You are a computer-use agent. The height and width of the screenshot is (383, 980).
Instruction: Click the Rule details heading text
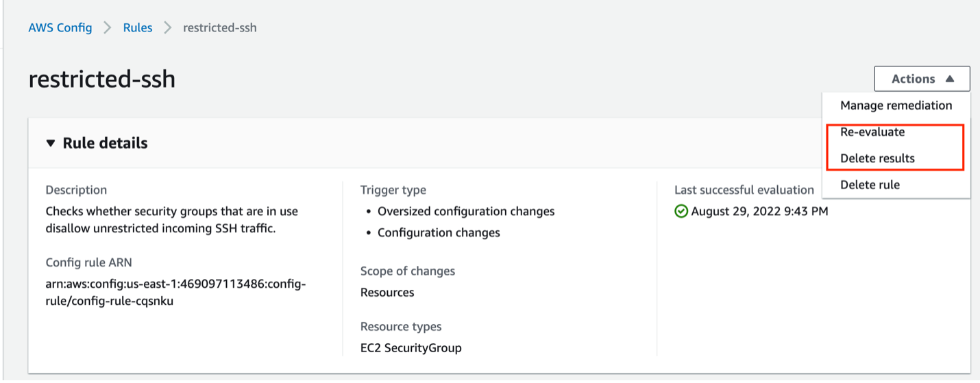coord(105,143)
